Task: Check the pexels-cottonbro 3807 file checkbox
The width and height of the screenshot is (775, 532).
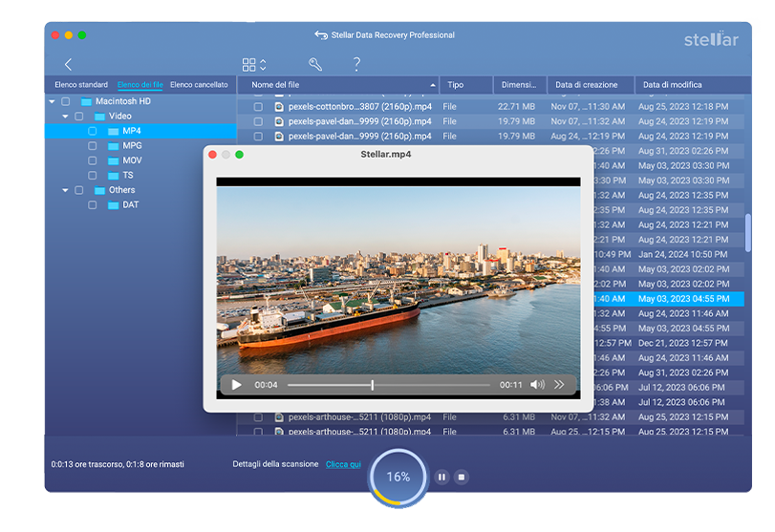Action: click(x=258, y=107)
